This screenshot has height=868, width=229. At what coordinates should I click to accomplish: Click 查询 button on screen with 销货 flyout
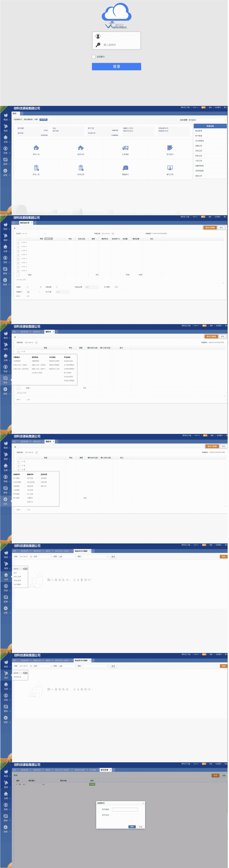click(x=113, y=666)
